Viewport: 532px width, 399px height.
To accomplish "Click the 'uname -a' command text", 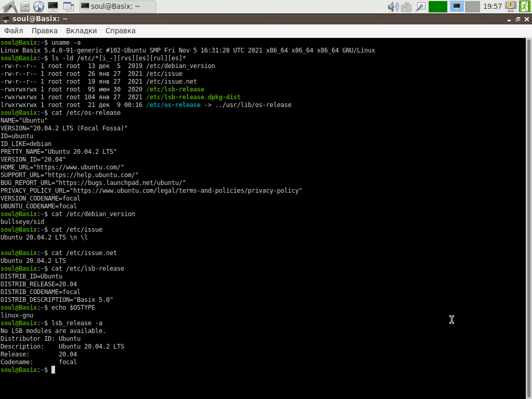I will click(x=66, y=43).
